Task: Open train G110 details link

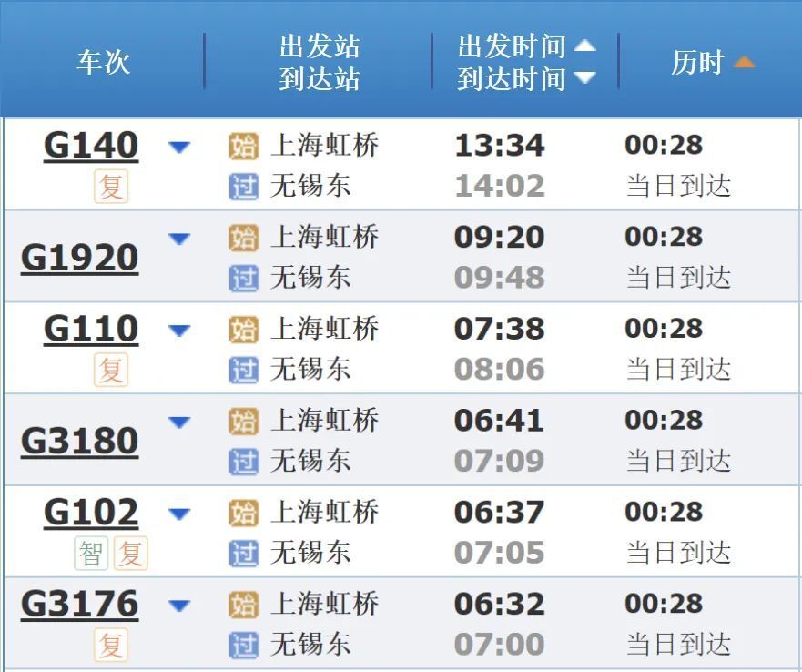Action: (x=89, y=328)
